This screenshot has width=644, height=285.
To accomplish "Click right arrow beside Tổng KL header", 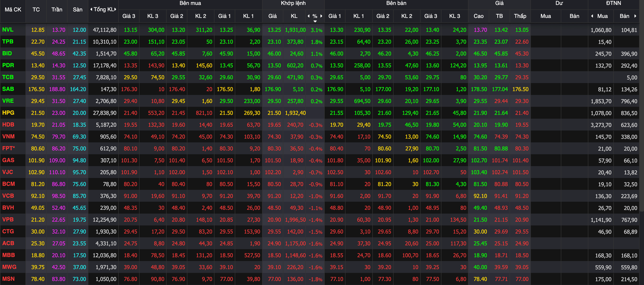I will [115, 9].
